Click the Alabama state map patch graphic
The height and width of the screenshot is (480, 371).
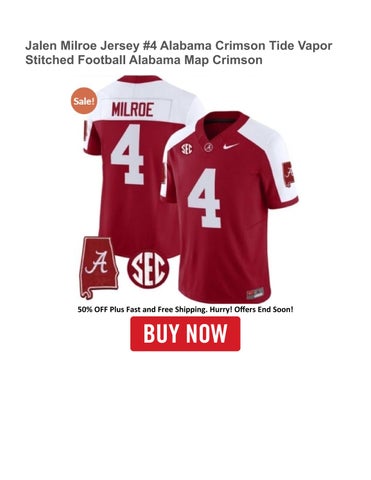(98, 268)
